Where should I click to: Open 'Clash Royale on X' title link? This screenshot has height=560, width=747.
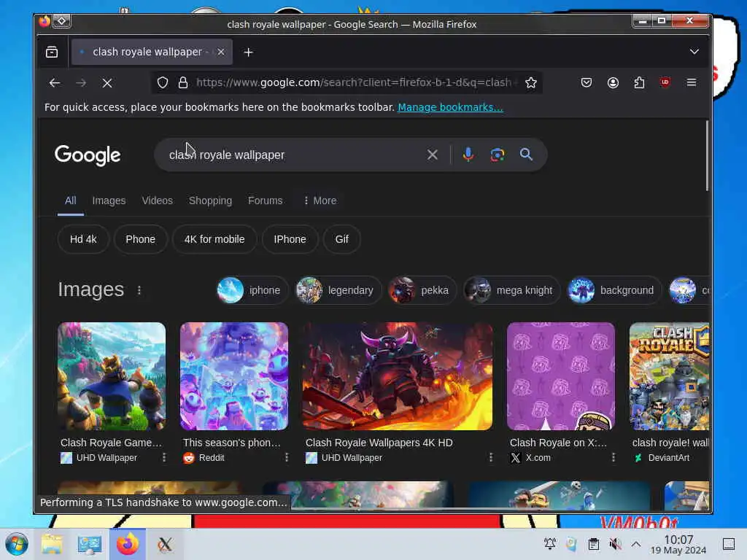tap(558, 443)
